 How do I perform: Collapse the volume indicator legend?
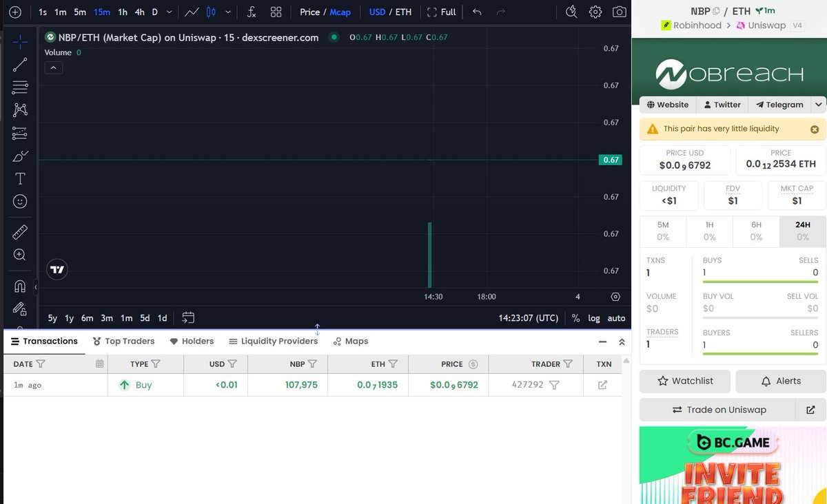point(54,67)
